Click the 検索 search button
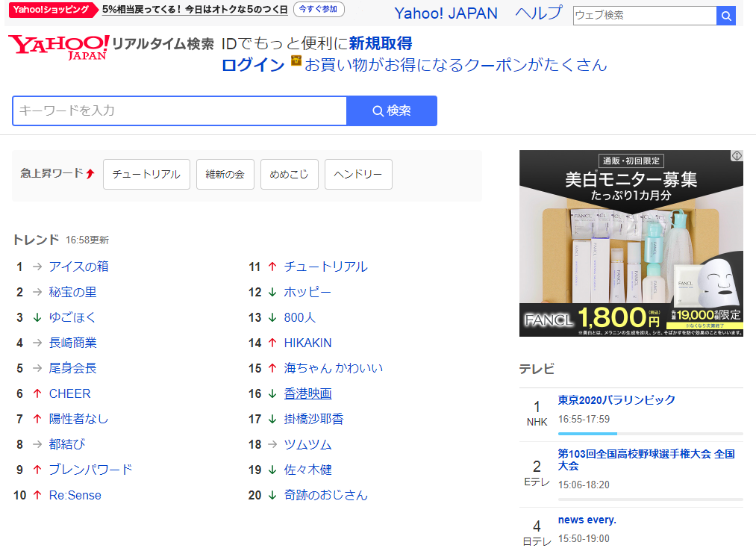This screenshot has width=756, height=548. click(x=392, y=110)
